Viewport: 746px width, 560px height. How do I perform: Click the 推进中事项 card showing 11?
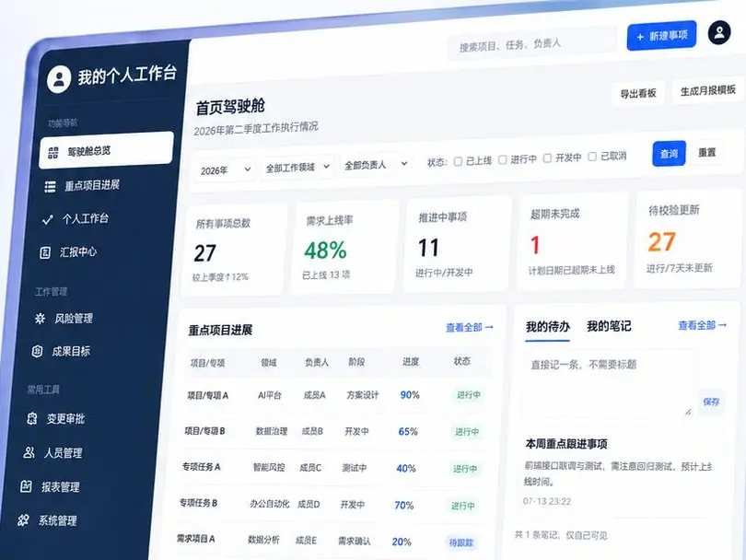coord(458,245)
